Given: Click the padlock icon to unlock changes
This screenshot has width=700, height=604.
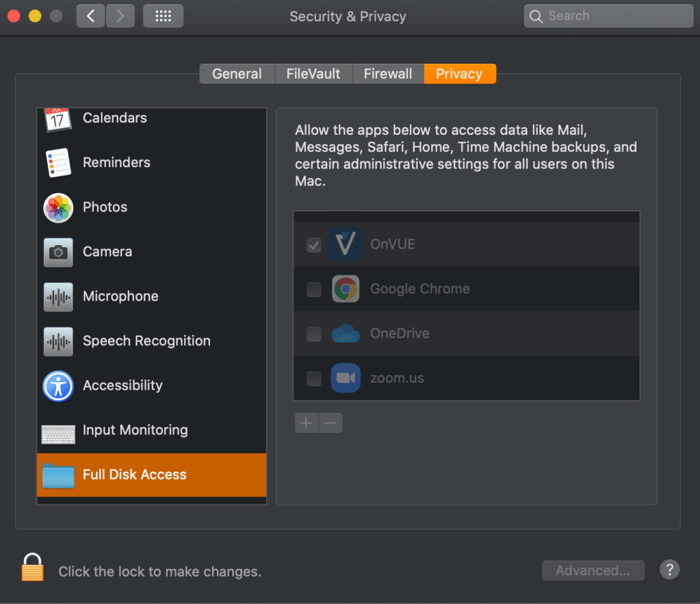Looking at the screenshot, I should tap(32, 568).
